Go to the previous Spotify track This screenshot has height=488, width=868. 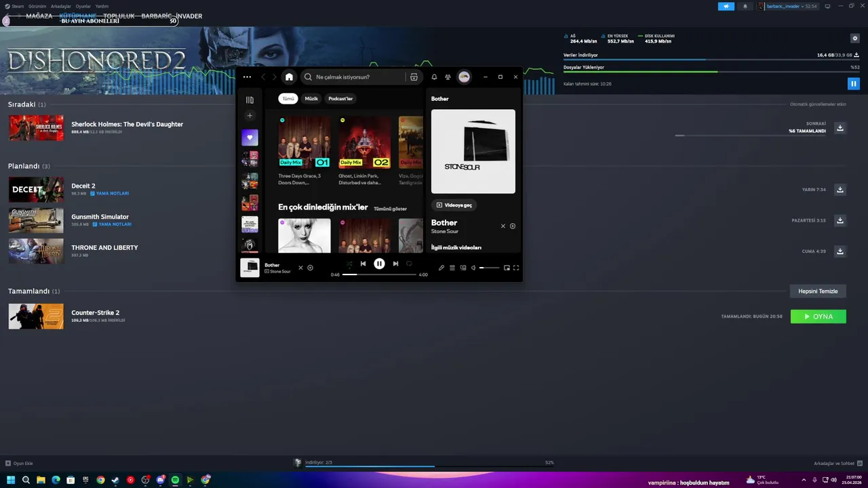coord(363,264)
